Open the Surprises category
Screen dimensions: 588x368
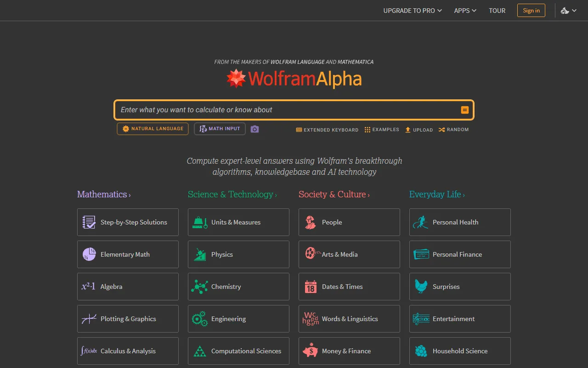460,287
